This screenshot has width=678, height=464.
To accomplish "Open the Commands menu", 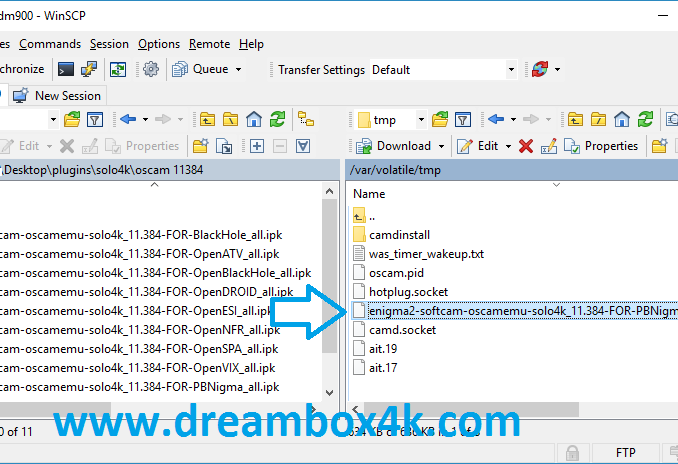I will click(x=50, y=44).
